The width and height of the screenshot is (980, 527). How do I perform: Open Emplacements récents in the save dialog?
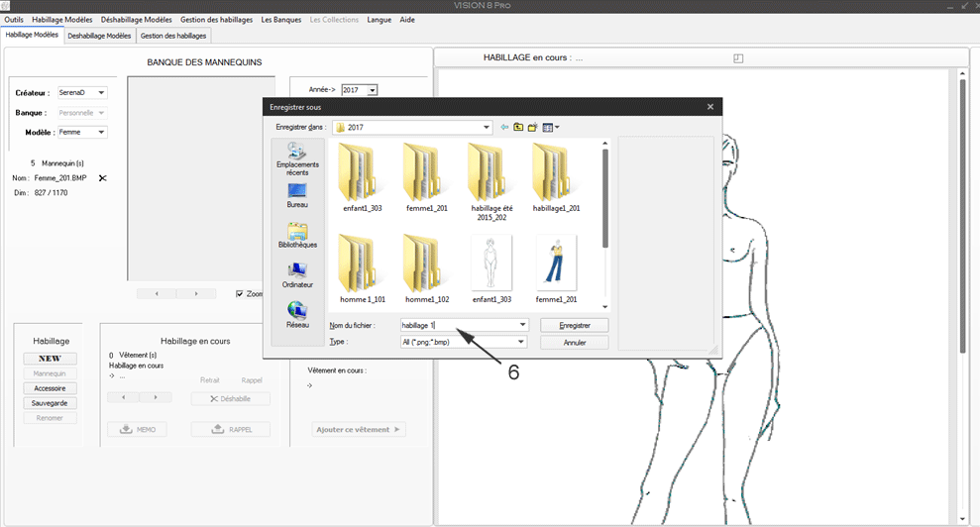pyautogui.click(x=297, y=158)
